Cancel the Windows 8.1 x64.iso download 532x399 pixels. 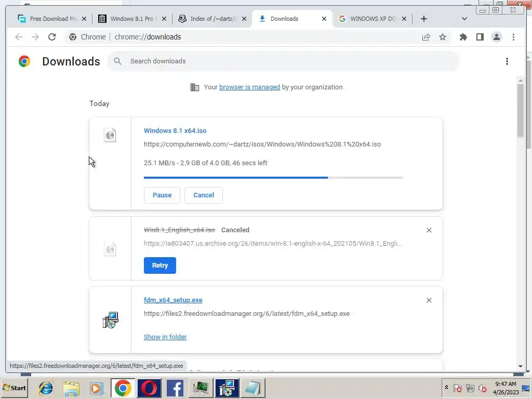tap(204, 195)
